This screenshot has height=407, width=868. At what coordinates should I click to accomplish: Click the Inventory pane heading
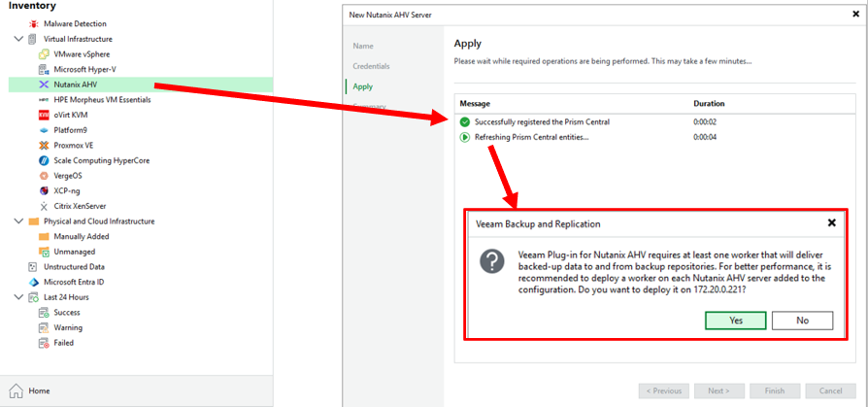tap(32, 6)
